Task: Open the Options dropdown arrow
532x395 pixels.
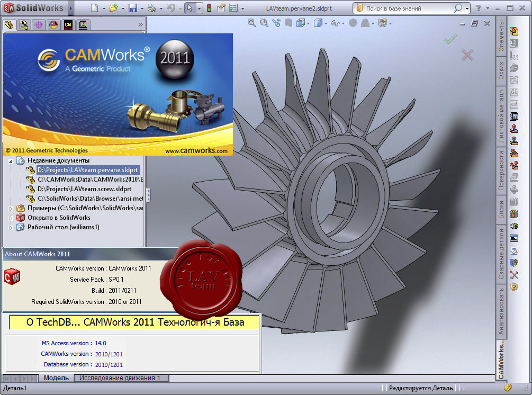Action: point(242,8)
